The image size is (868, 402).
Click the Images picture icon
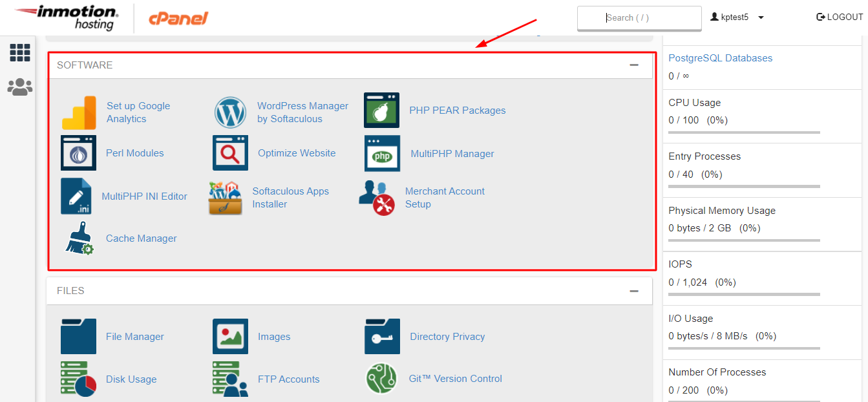(231, 336)
